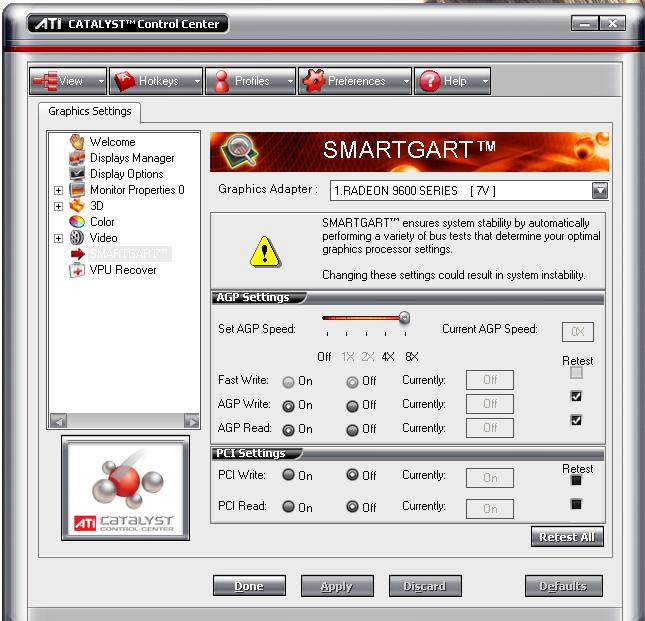Viewport: 645px width, 621px height.
Task: Turn AGP Read Off
Action: click(x=352, y=430)
